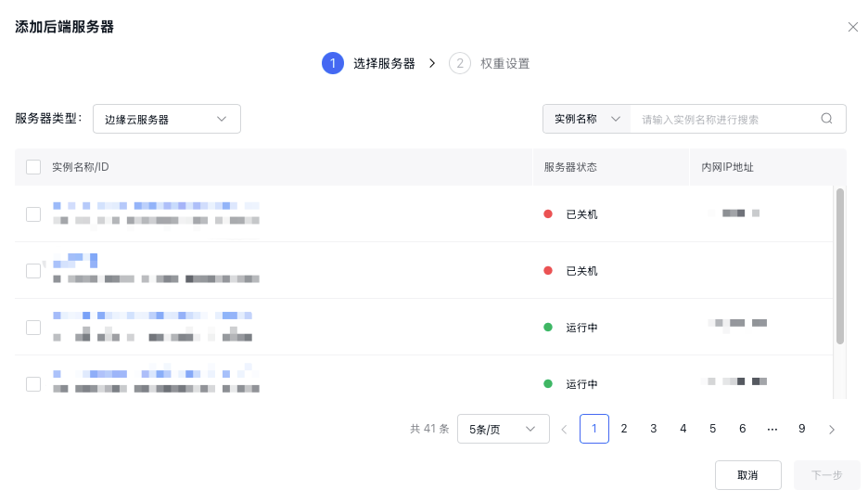Focus the instance name search input field
The width and height of the screenshot is (868, 503).
[x=723, y=119]
